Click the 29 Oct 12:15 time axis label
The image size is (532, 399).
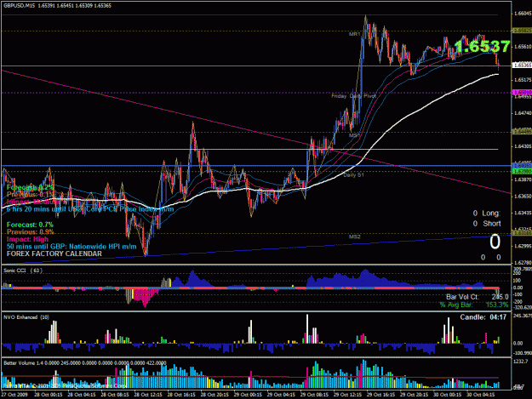coord(347,395)
